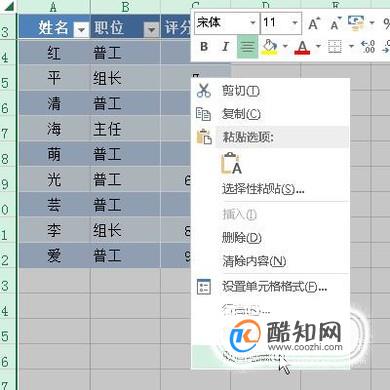Viewport: 390px width, 390px height.
Task: Select 普工 cell in 红's row
Action: [125, 53]
